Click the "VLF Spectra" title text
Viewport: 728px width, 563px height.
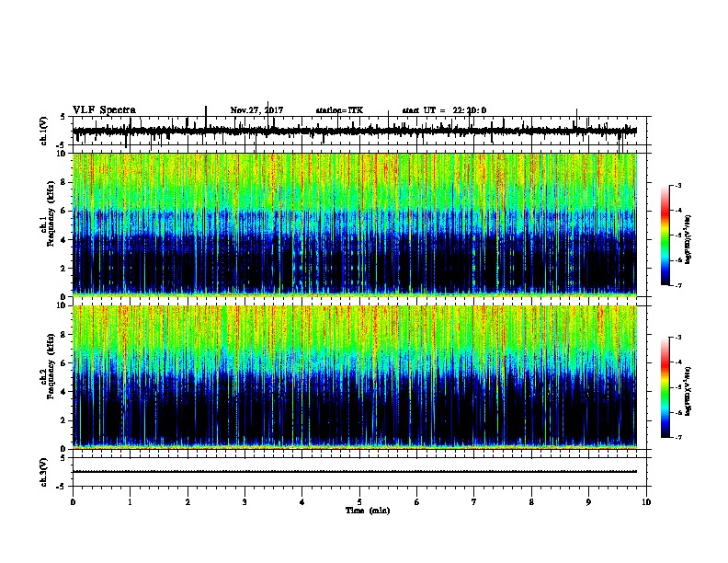104,110
